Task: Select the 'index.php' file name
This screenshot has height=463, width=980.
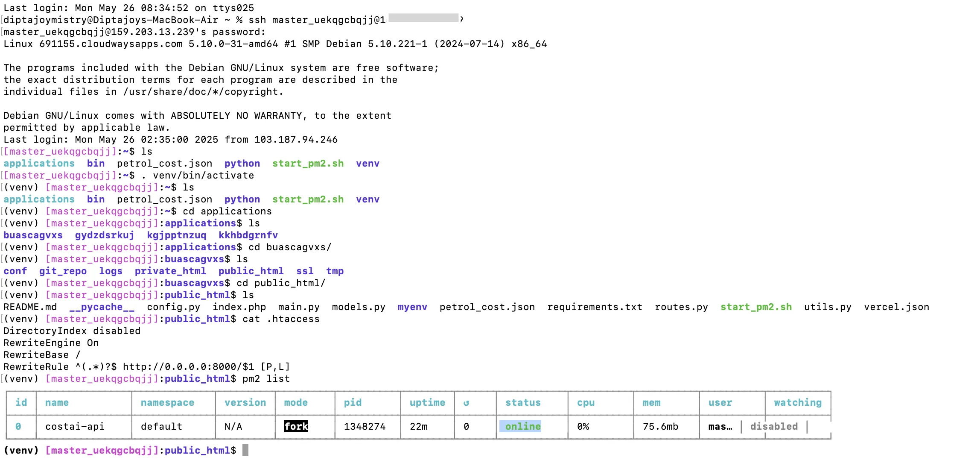Action: click(239, 307)
